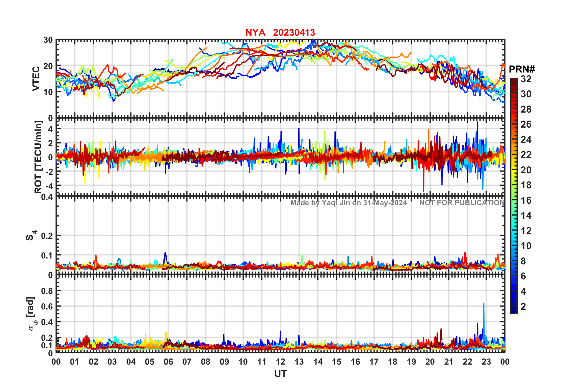Image resolution: width=561 pixels, height=392 pixels.
Task: Select colorbar tick label 4
Action: pyautogui.click(x=523, y=291)
